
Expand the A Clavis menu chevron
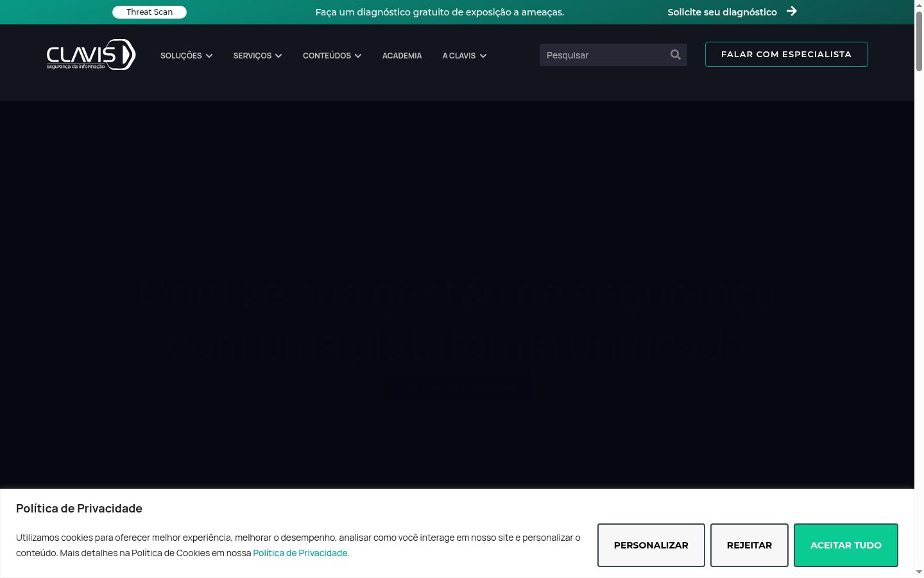483,56
